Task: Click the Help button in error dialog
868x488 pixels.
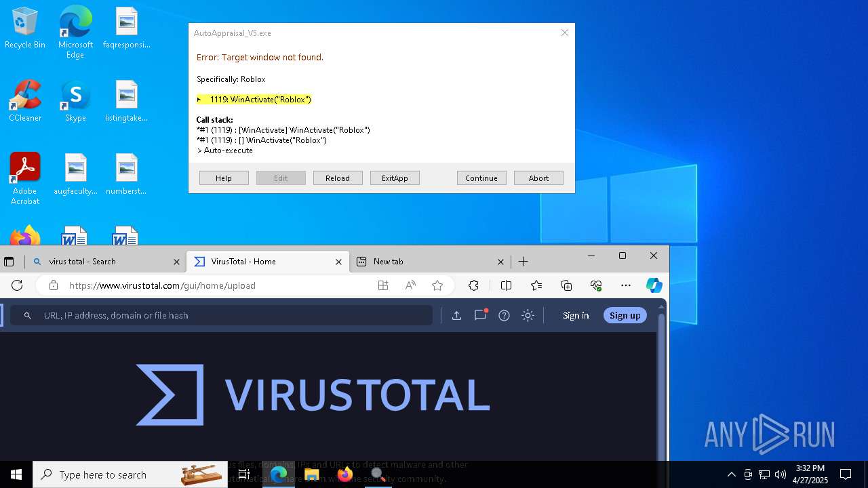Action: tap(224, 178)
